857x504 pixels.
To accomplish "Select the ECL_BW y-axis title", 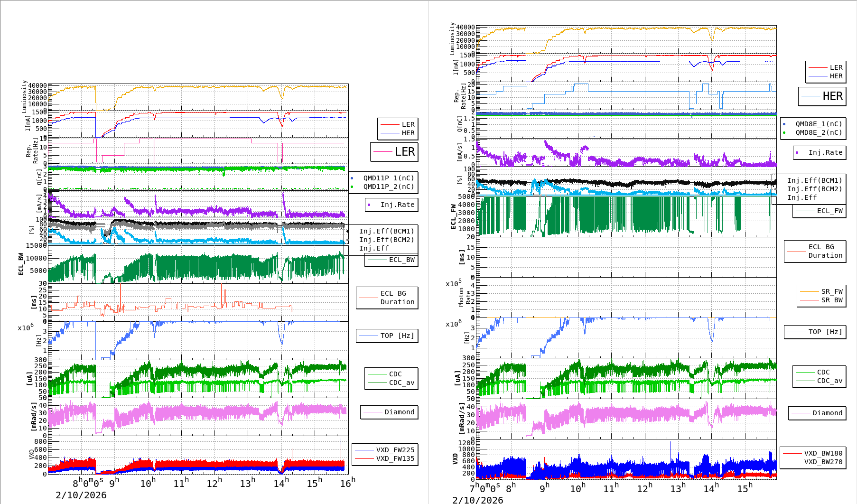I will (x=21, y=264).
